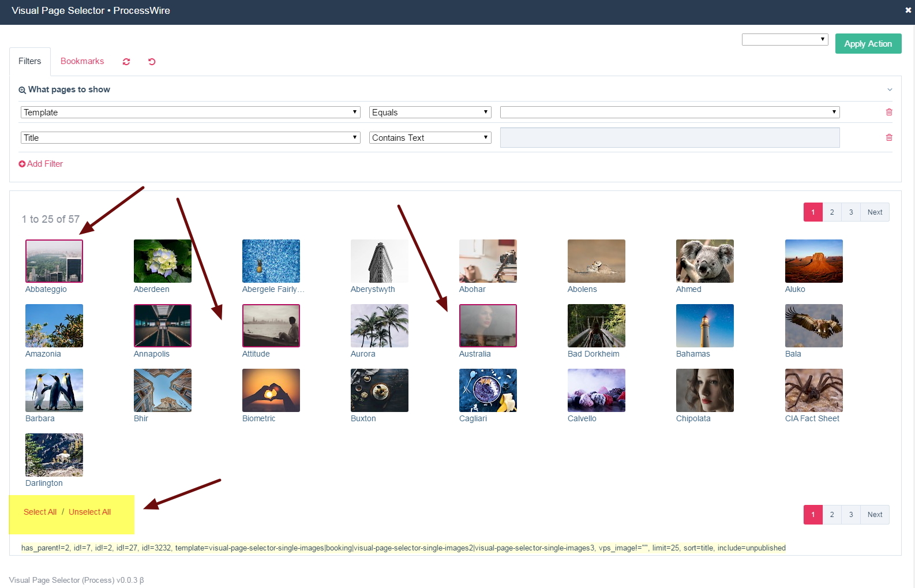Open the template value dropdown

tap(670, 113)
